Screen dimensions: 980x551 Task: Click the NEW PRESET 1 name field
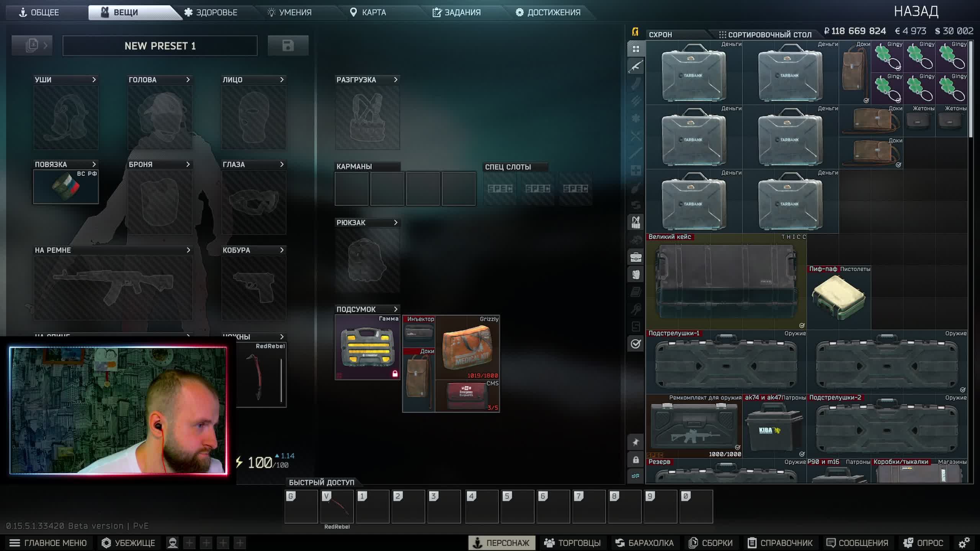(160, 46)
